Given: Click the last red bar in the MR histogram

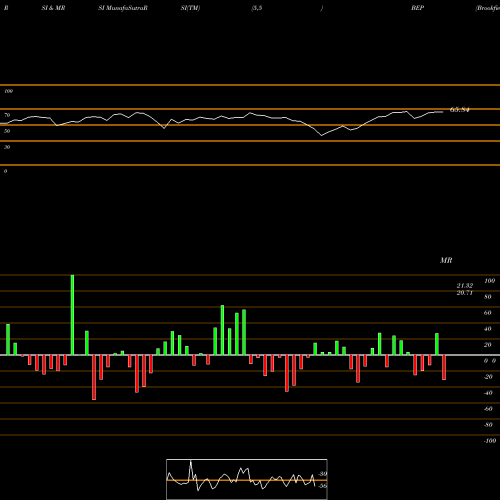Looking at the screenshot, I should coord(444,367).
